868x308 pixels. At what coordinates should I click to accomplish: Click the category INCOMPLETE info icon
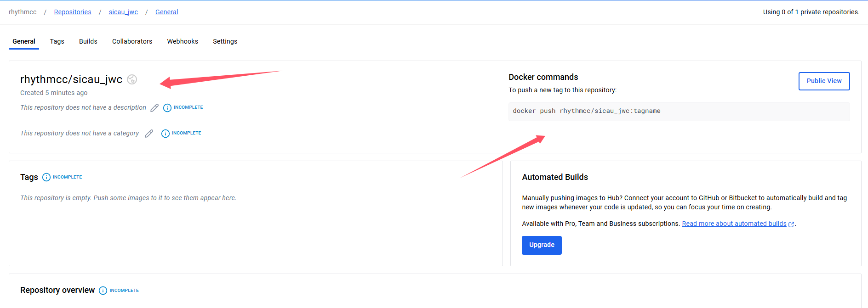(x=166, y=134)
